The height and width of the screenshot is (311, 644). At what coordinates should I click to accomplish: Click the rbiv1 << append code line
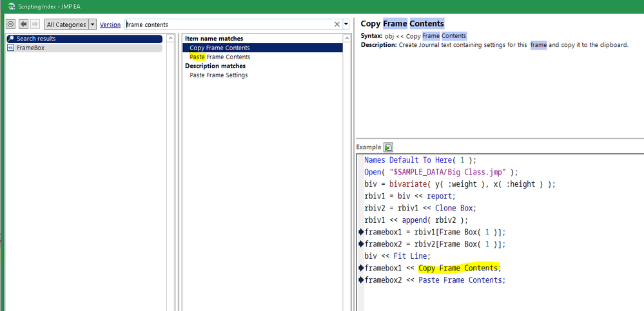416,220
